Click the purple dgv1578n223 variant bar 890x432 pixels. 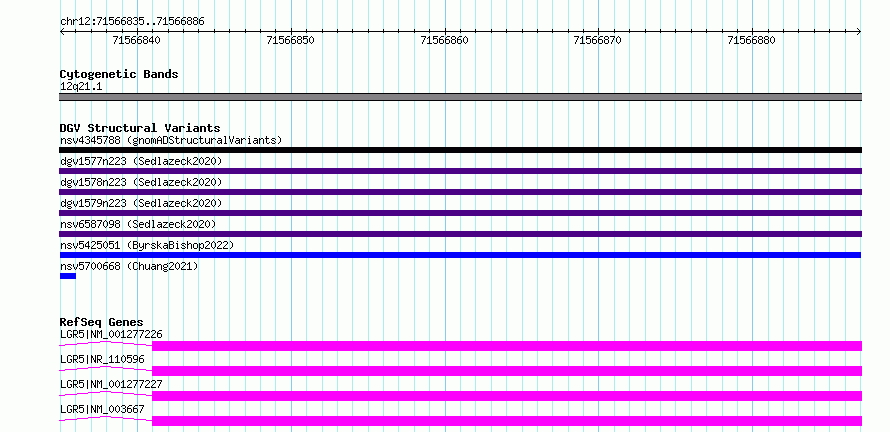coord(460,192)
